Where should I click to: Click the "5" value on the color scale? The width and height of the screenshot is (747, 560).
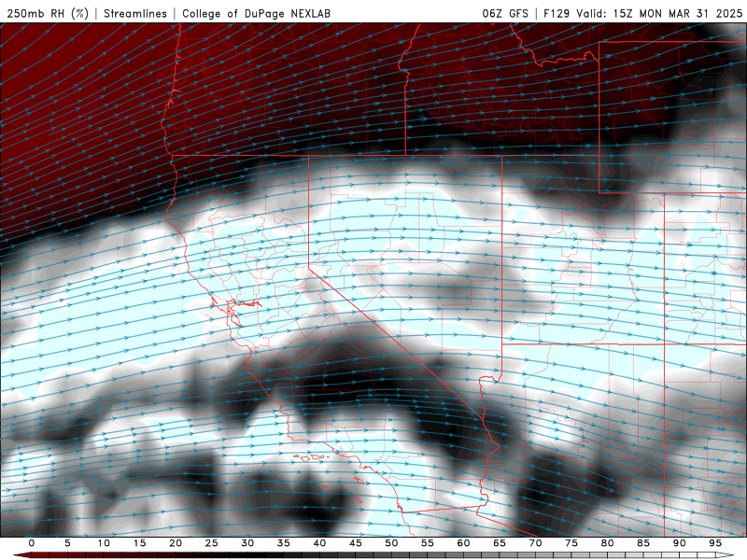point(67,543)
